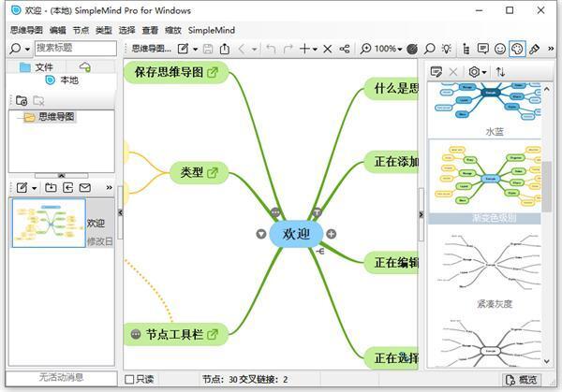This screenshot has height=392, width=562.
Task: Toggle the outline panel icon
Action: [466, 49]
